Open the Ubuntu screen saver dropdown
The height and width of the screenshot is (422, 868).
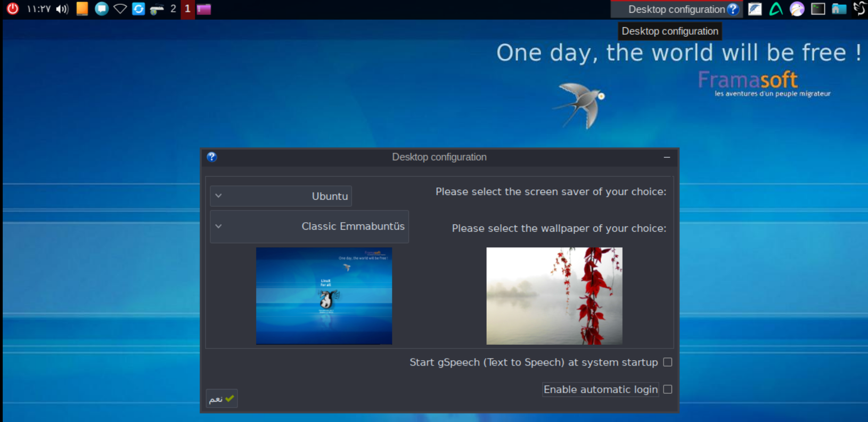pyautogui.click(x=281, y=196)
